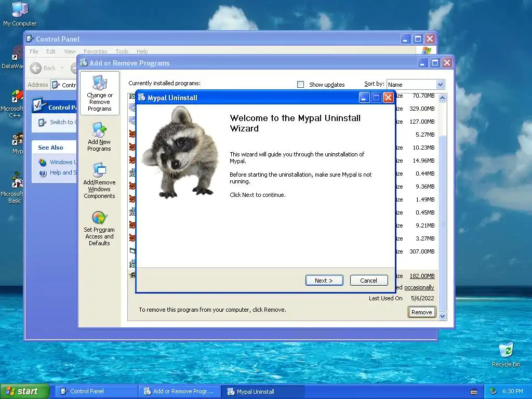Minimize the Mypal Uninstall window

point(364,98)
